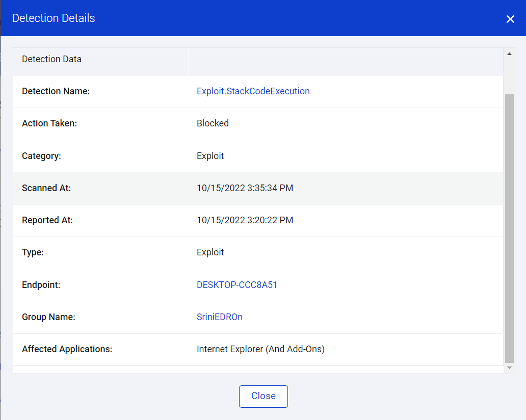Select the Reported At timestamp 3:20:22 PM
Screen dimensions: 526x420
245,220
